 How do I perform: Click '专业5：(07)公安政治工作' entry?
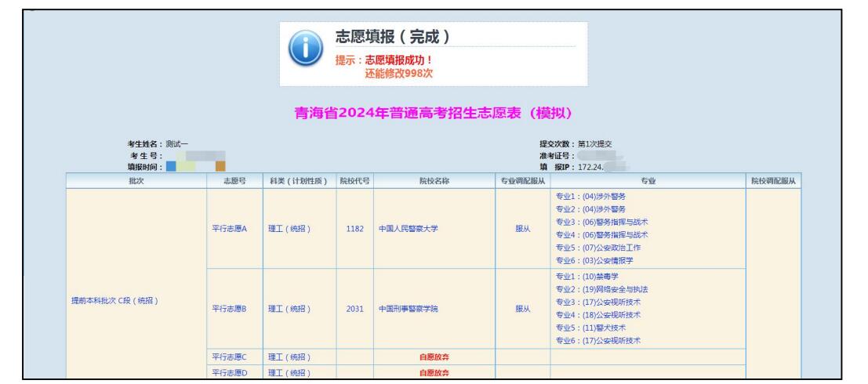click(598, 248)
